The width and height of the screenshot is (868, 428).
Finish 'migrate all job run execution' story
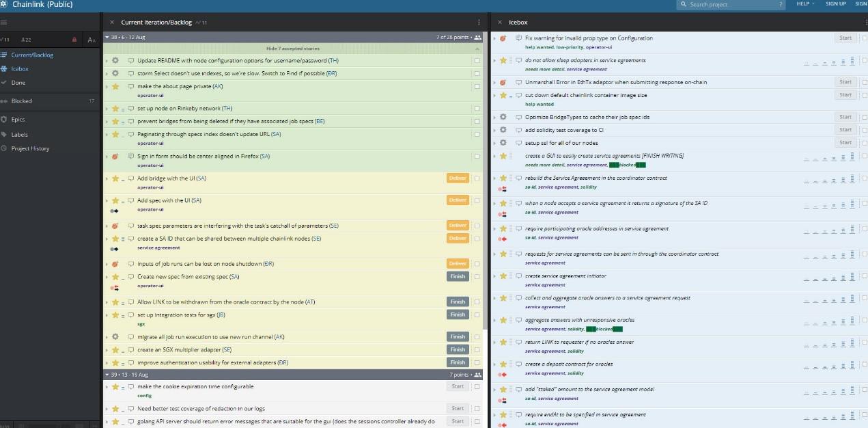coord(458,336)
